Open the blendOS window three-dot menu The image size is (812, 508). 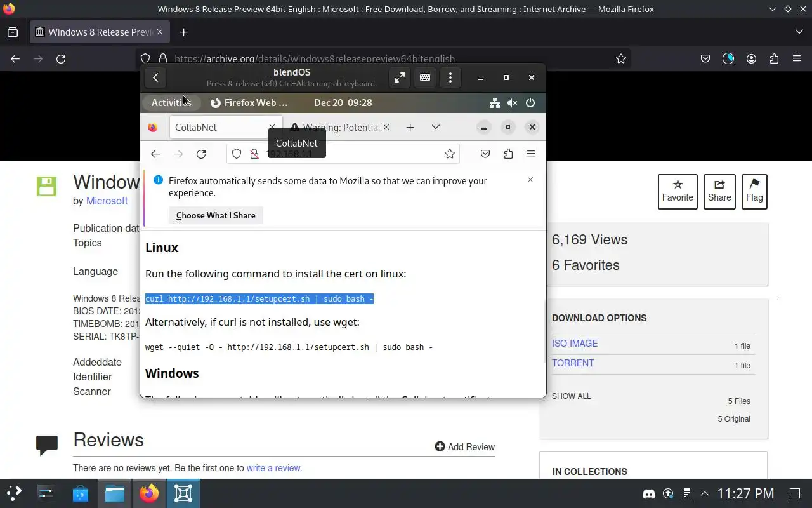tap(450, 77)
